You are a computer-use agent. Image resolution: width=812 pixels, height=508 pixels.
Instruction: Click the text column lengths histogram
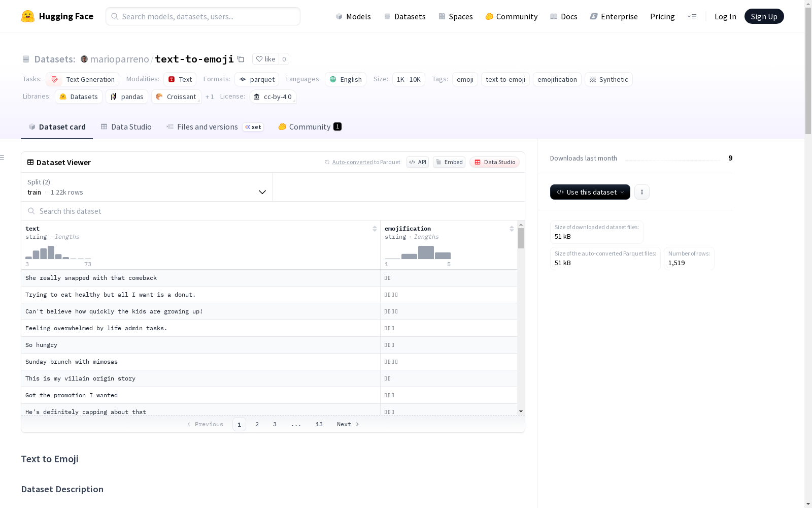pyautogui.click(x=58, y=252)
